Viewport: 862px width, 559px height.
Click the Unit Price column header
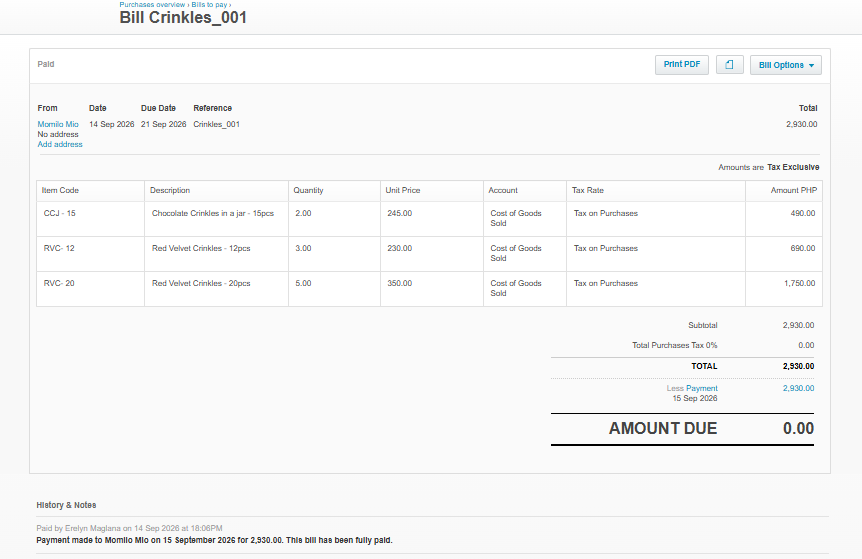pos(432,190)
